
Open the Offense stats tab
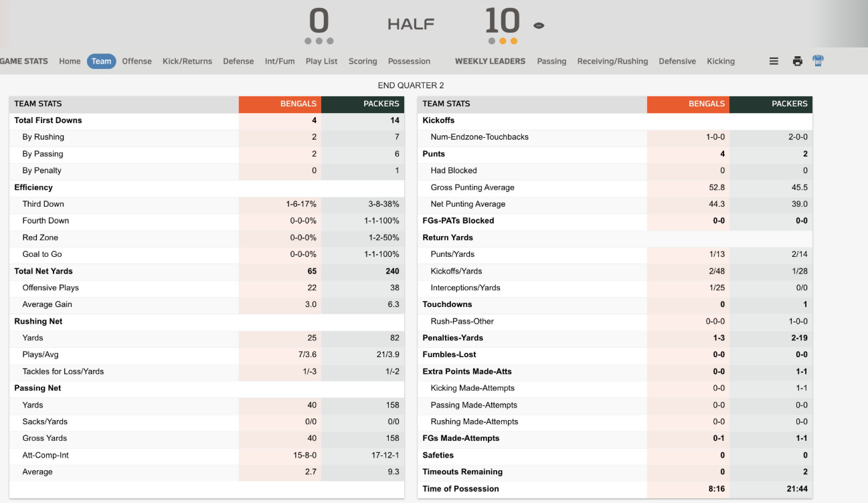click(x=137, y=61)
